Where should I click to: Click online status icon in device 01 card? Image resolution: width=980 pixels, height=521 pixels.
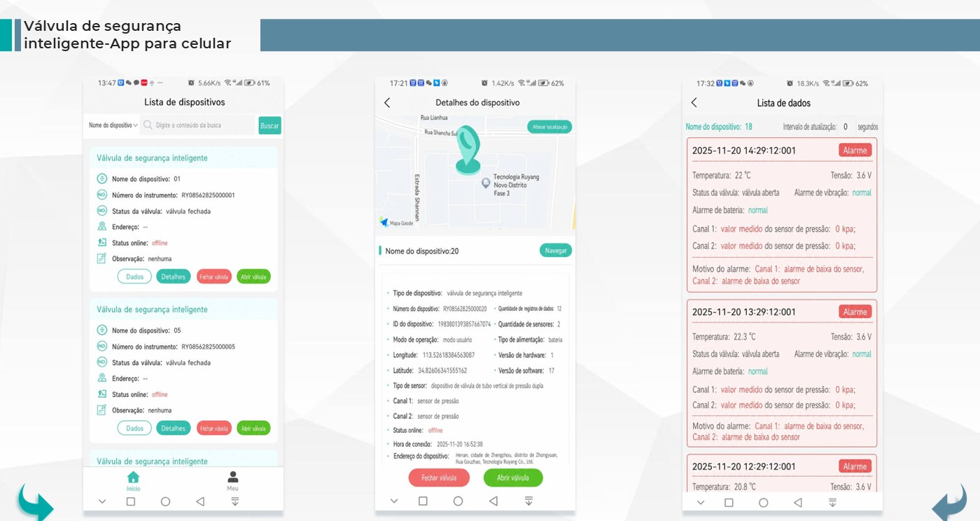point(101,242)
